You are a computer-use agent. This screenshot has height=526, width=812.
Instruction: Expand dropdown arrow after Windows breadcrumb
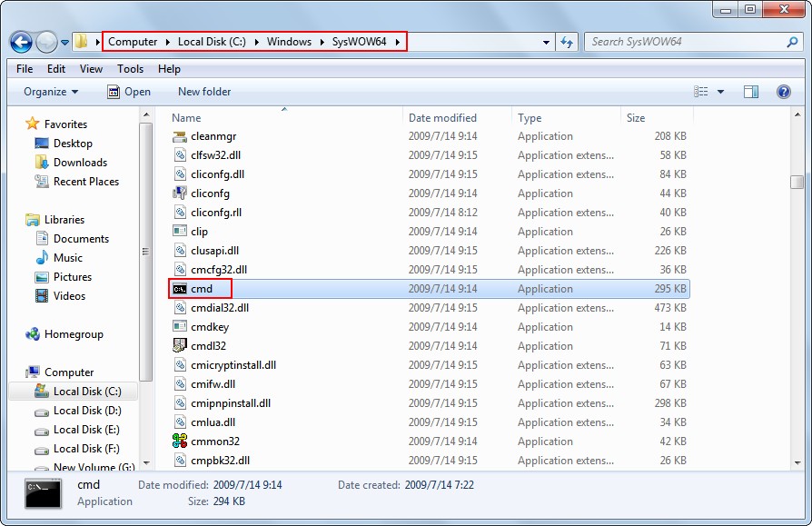coord(322,42)
